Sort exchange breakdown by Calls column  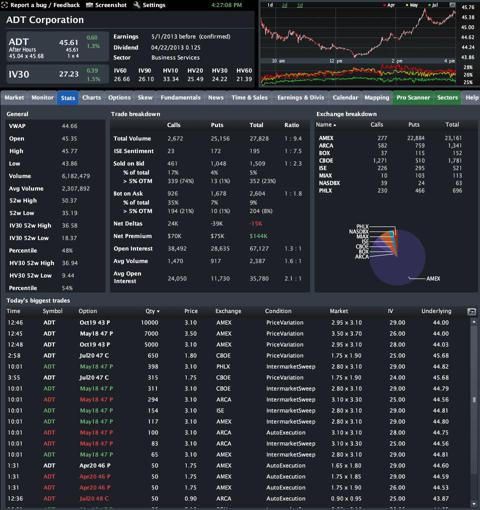(x=377, y=125)
